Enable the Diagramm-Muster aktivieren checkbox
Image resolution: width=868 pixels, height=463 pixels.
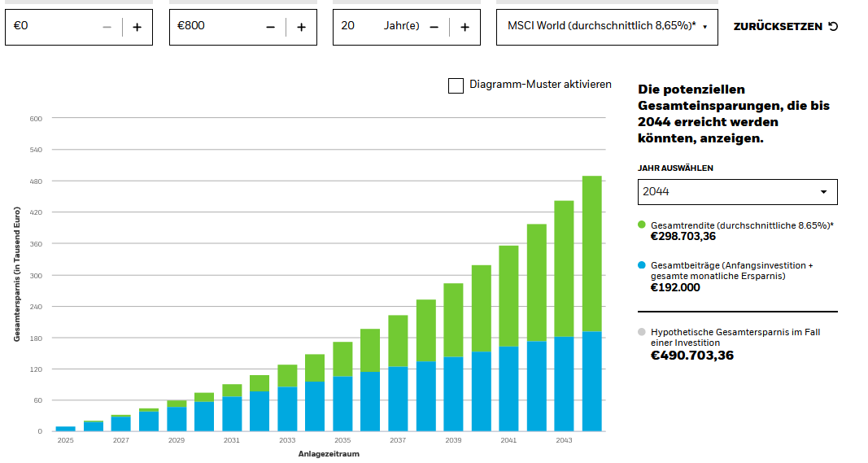pos(456,85)
